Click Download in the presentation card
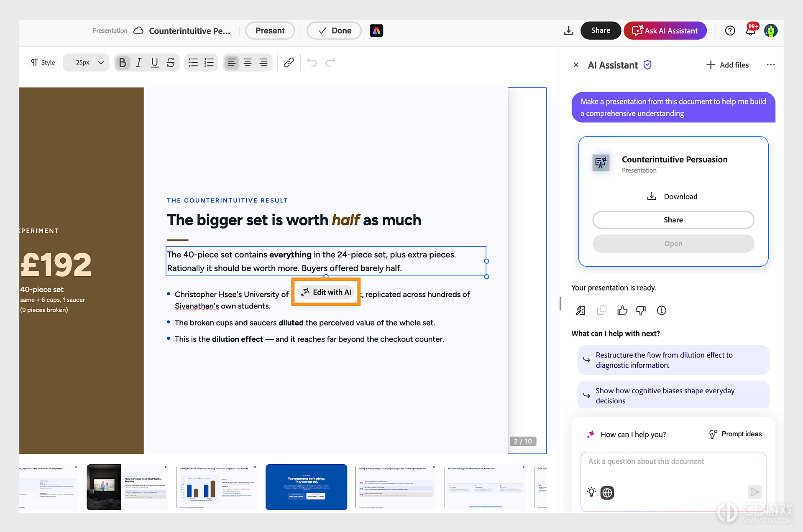 point(673,196)
